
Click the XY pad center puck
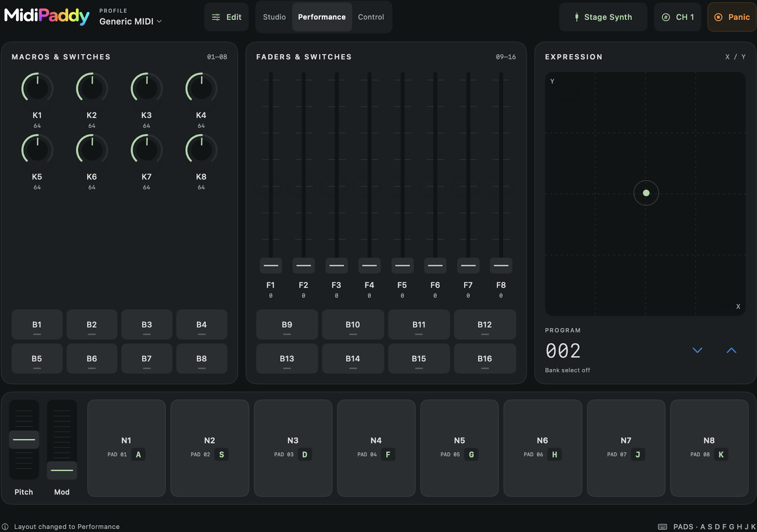(646, 193)
